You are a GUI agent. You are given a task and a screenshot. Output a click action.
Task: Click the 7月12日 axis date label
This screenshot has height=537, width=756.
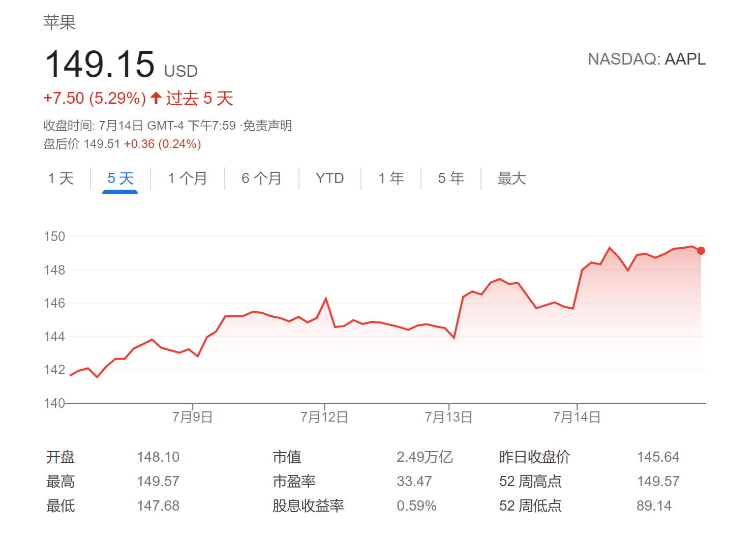pyautogui.click(x=324, y=417)
